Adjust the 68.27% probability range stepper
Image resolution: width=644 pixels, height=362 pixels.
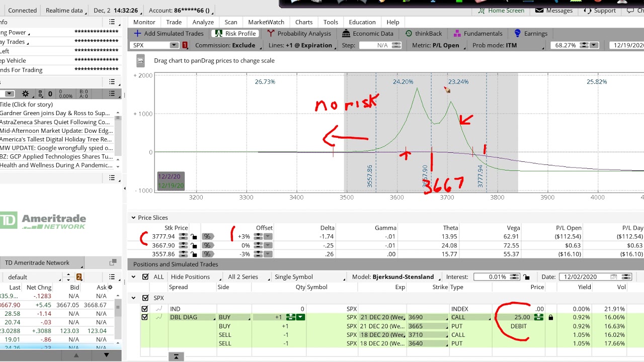click(x=584, y=45)
